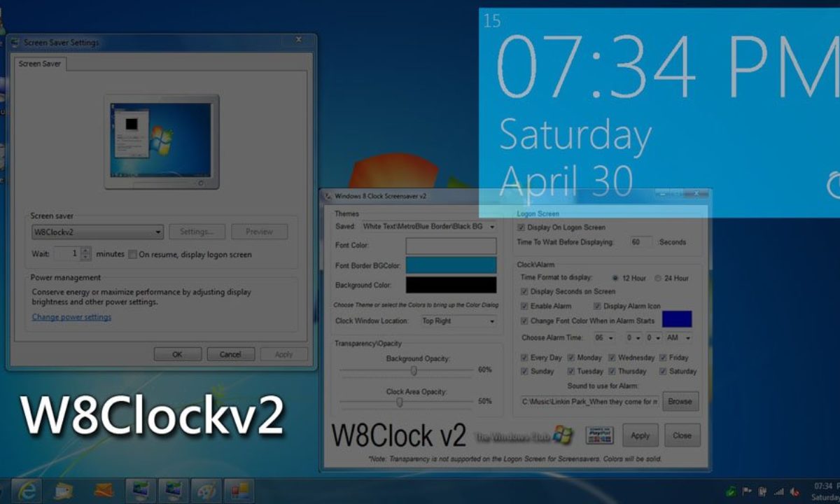This screenshot has height=504, width=840.
Task: Click Apply in the W8Clock window
Action: [640, 435]
